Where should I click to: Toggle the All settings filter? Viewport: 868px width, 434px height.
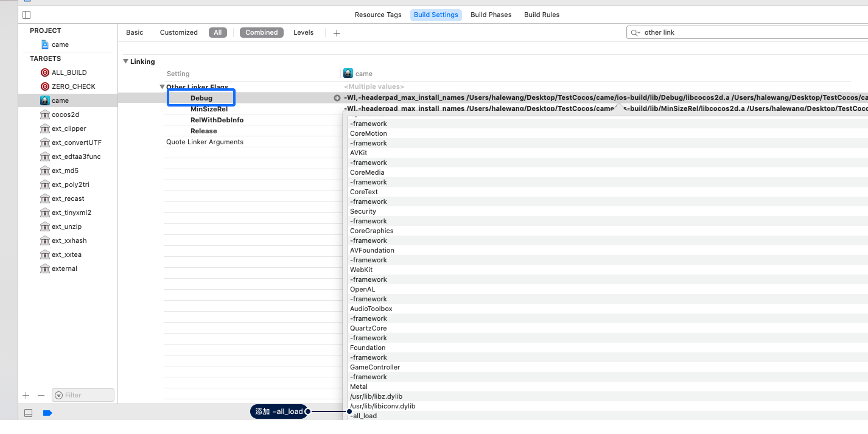(217, 32)
